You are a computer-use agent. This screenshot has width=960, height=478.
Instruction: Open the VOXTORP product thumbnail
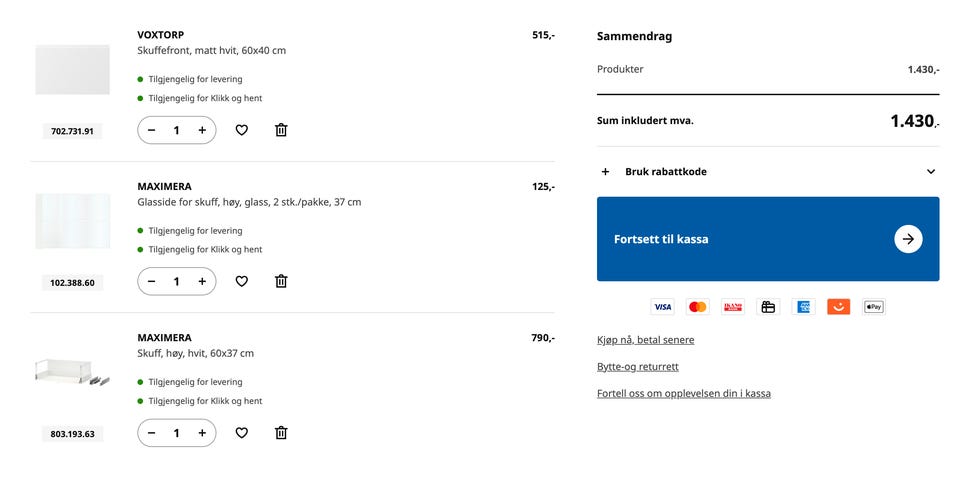pyautogui.click(x=72, y=70)
